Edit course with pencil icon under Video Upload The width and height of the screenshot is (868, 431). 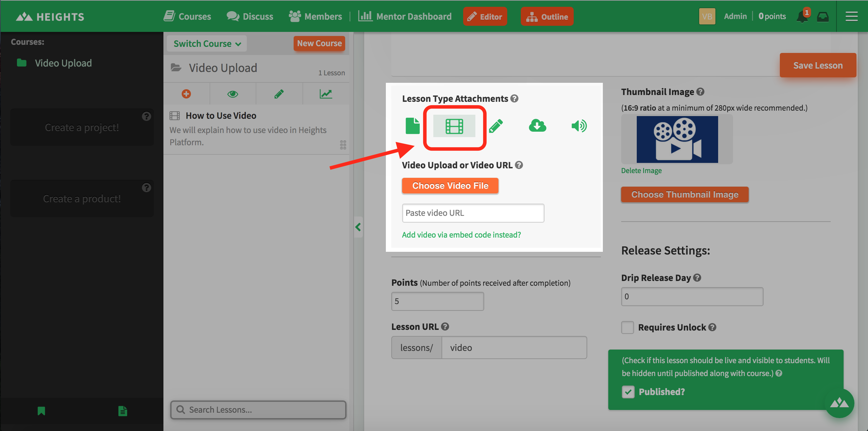279,94
